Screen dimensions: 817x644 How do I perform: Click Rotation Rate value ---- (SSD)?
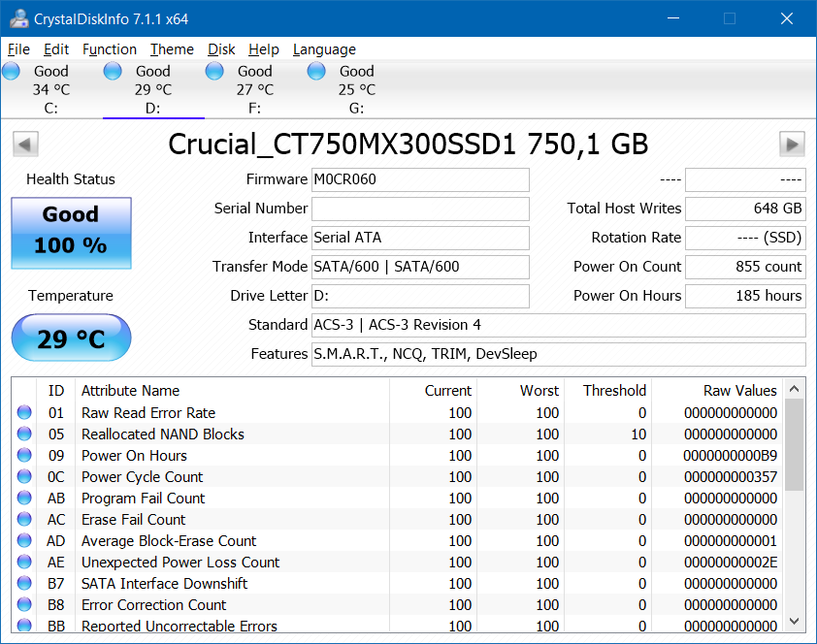tap(745, 238)
